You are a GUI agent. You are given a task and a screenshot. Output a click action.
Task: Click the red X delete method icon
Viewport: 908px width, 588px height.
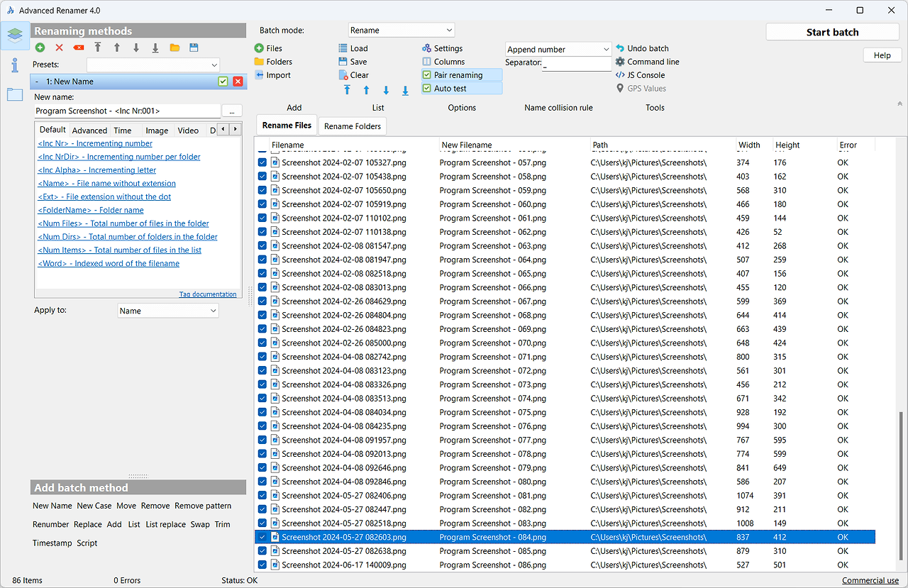(59, 48)
